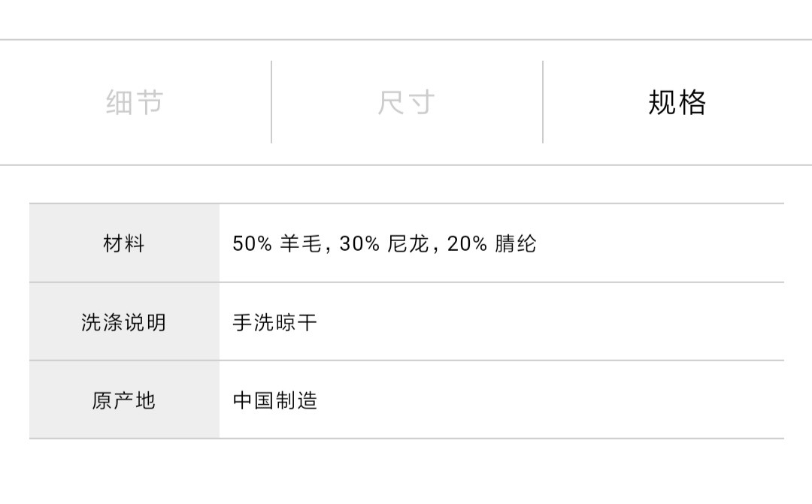Click the 原产地 row label
The width and height of the screenshot is (812, 504).
pyautogui.click(x=124, y=400)
